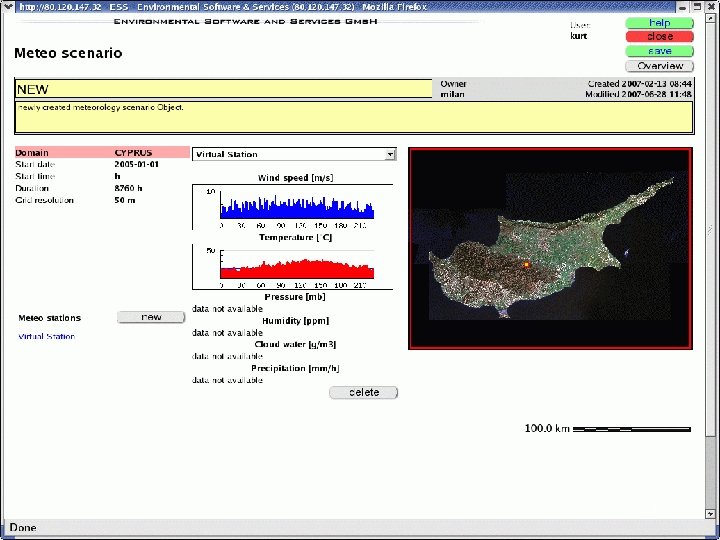The width and height of the screenshot is (720, 540).
Task: Click the Duration label
Action: click(x=32, y=188)
